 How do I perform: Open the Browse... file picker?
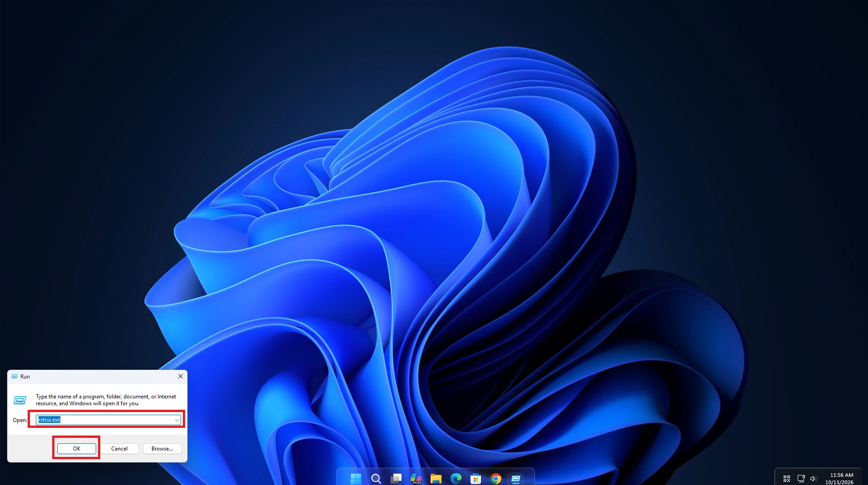coord(162,448)
